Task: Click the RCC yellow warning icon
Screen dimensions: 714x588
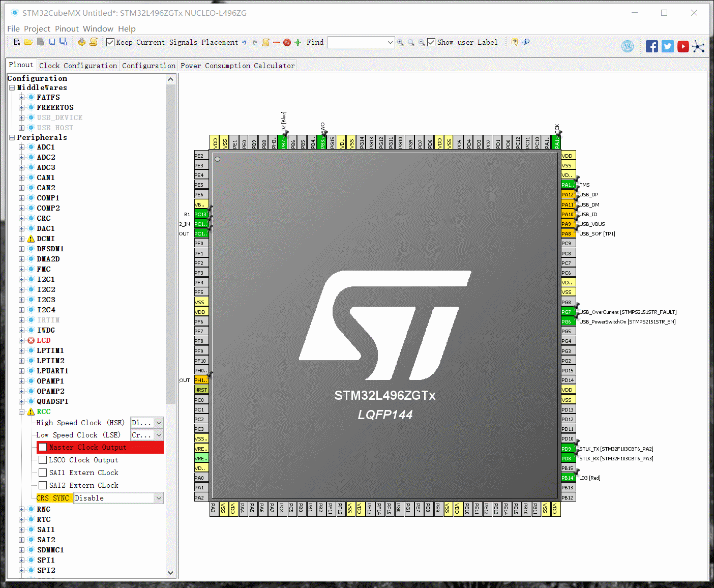Action: pyautogui.click(x=31, y=411)
